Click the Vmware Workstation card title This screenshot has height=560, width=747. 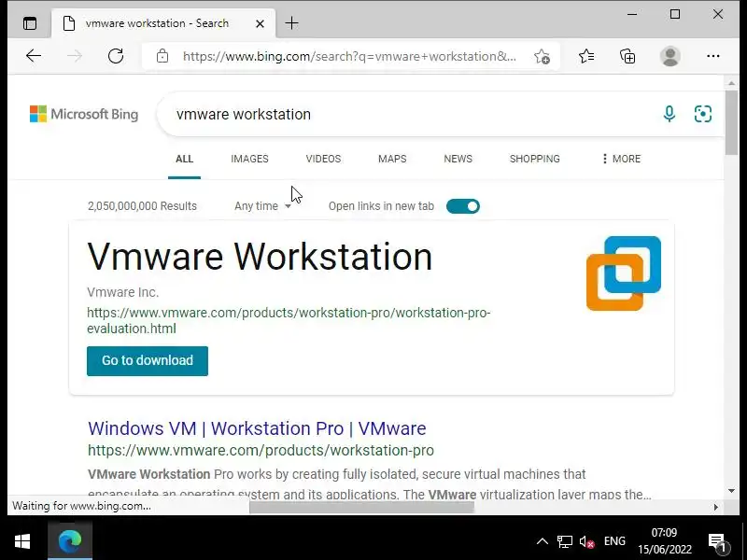pyautogui.click(x=260, y=257)
